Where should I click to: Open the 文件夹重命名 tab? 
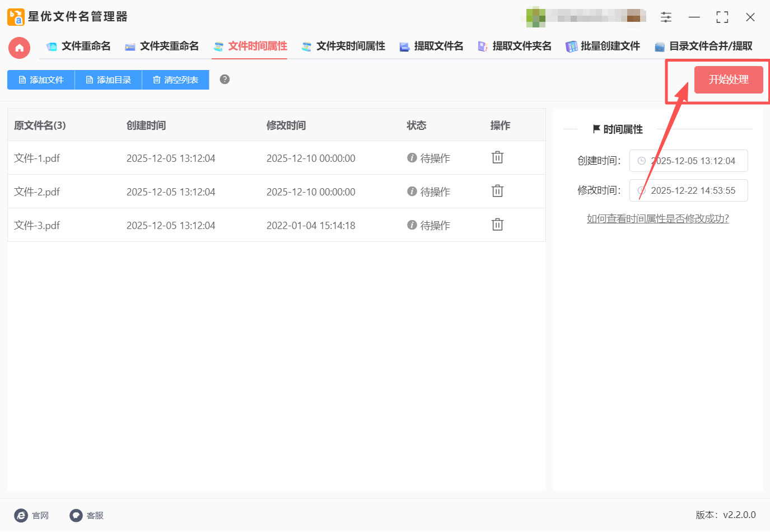[162, 46]
